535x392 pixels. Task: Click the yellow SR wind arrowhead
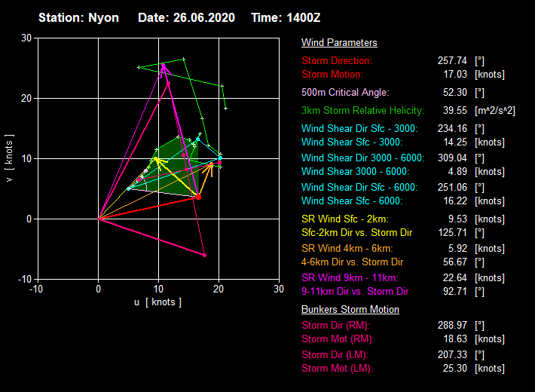click(x=157, y=159)
